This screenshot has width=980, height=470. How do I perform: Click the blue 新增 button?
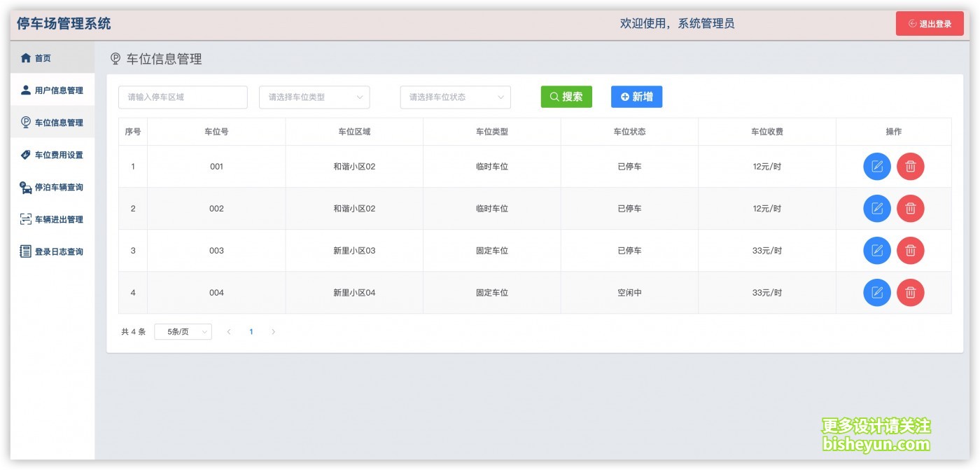(x=636, y=97)
